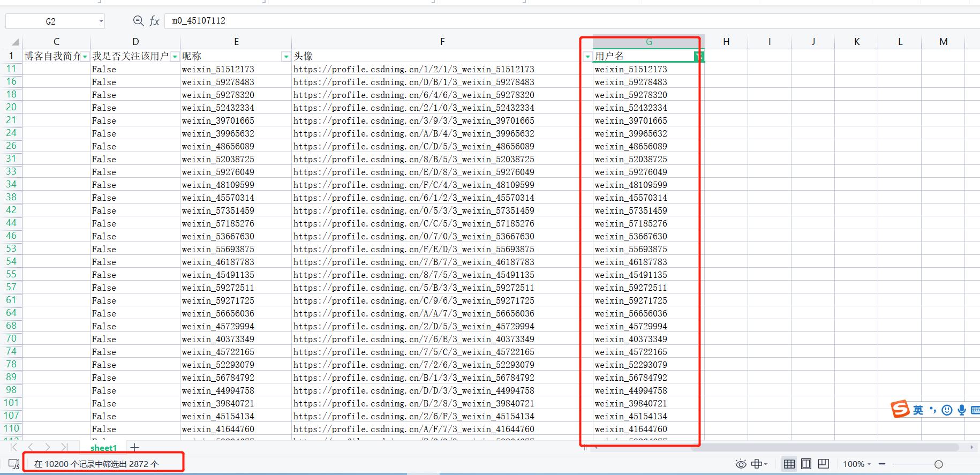Click status text 在 10200 个记录中筛选出 2872 个
The image size is (980, 475).
click(96, 464)
